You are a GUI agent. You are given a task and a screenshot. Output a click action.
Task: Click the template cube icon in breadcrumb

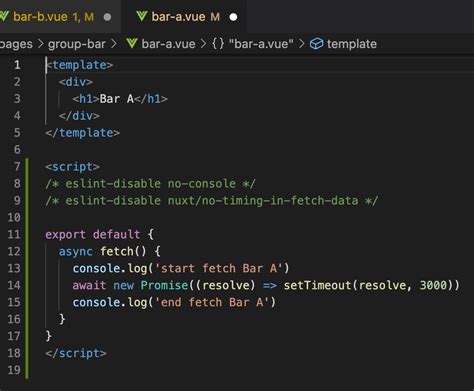pyautogui.click(x=316, y=44)
